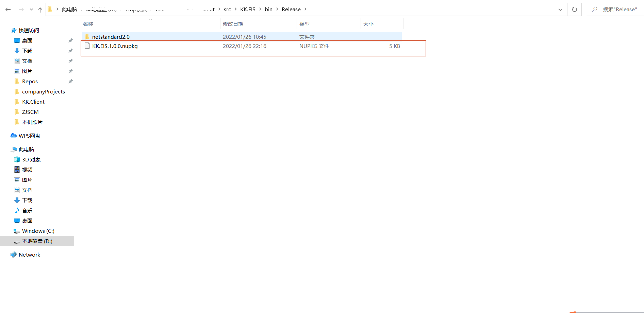Open chevron dropdown after bin breadcrumb

point(277,9)
